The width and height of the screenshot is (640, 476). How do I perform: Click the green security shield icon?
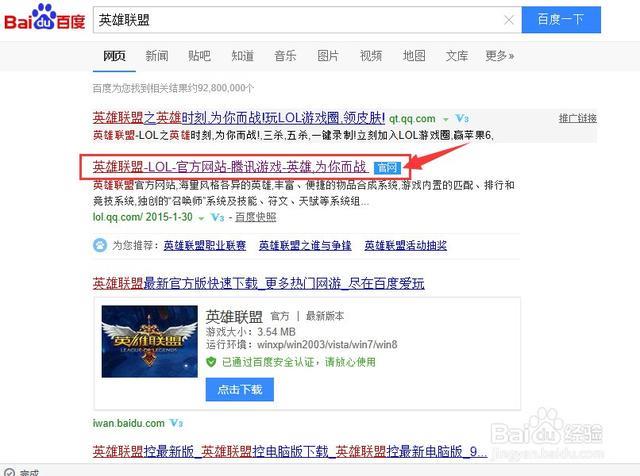[211, 362]
